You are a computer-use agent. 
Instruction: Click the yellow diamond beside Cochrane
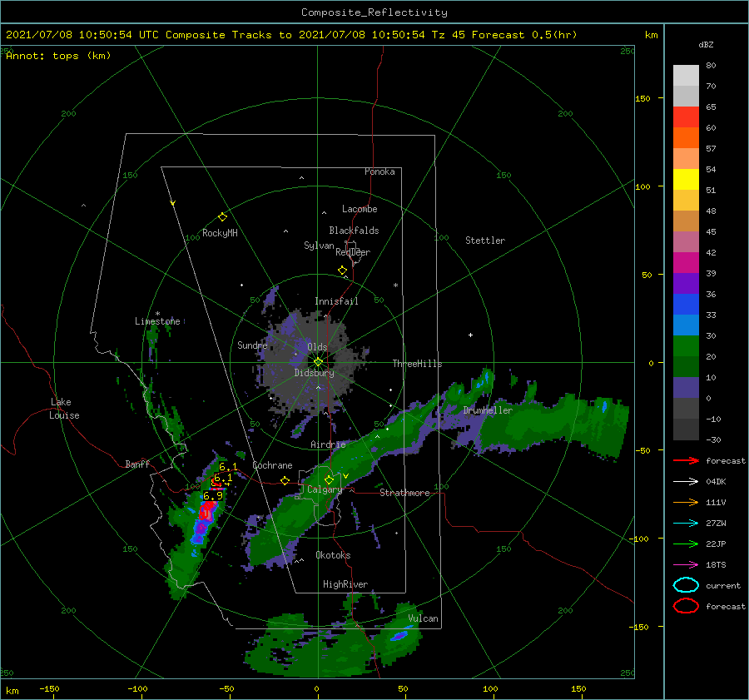pos(285,481)
